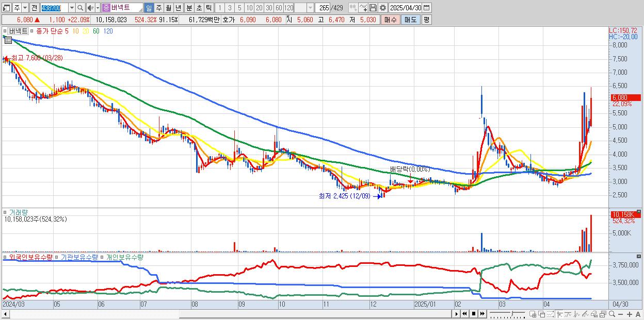Select the 월 monthly period button

point(168,8)
